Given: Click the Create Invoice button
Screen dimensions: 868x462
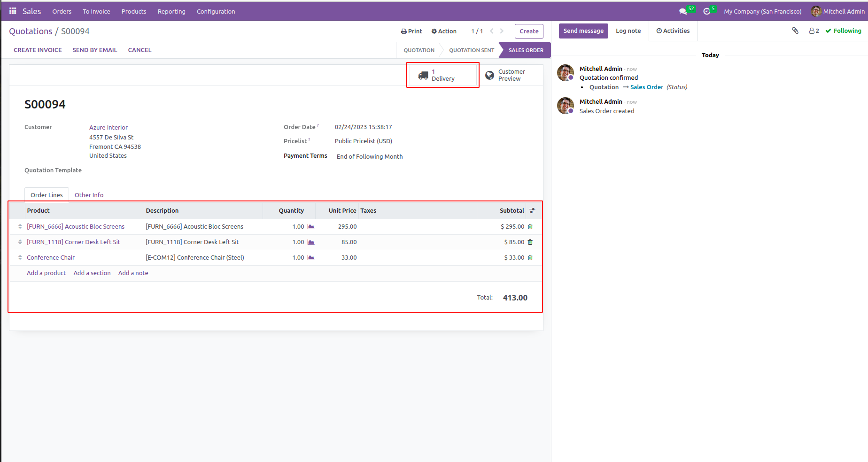Looking at the screenshot, I should pyautogui.click(x=38, y=50).
